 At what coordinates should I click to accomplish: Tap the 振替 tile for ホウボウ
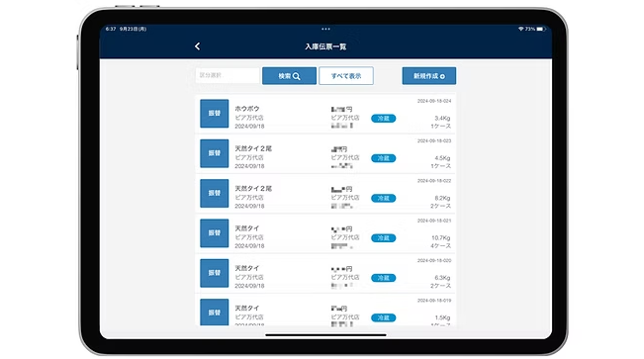[215, 114]
